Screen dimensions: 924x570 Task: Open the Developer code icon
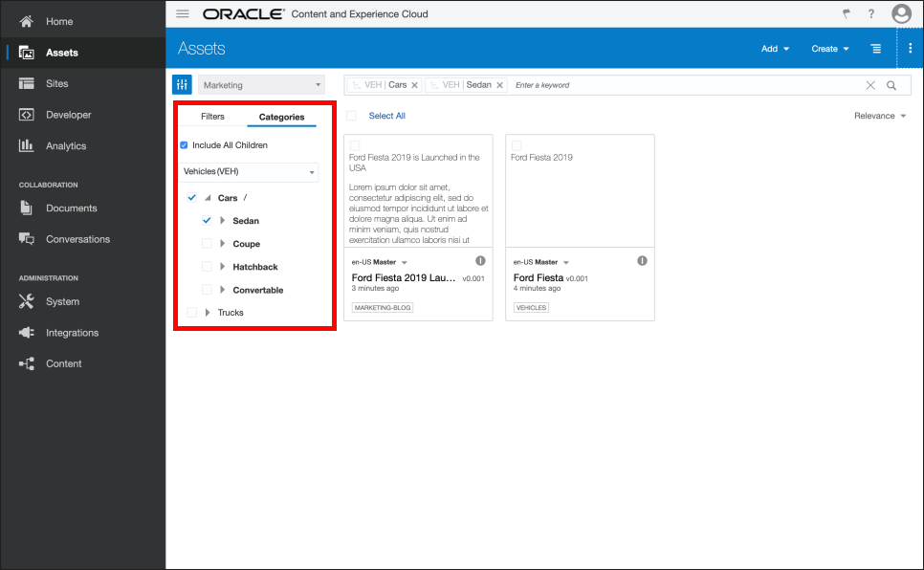(x=26, y=115)
